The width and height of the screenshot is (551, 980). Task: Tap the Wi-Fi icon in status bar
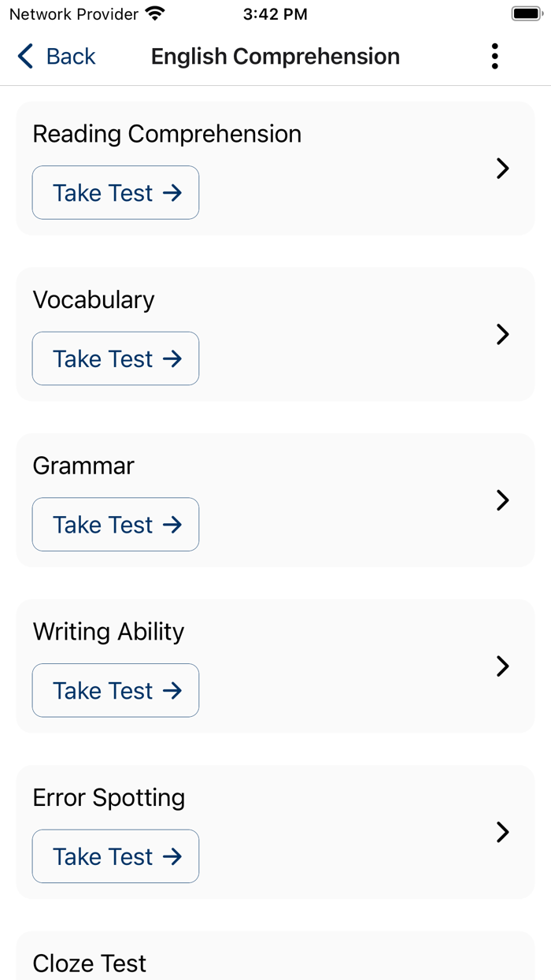point(154,13)
